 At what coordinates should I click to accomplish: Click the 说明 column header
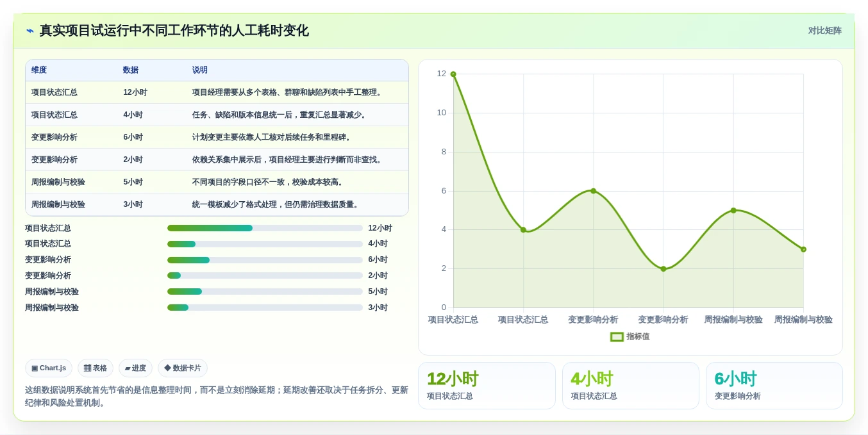point(200,70)
